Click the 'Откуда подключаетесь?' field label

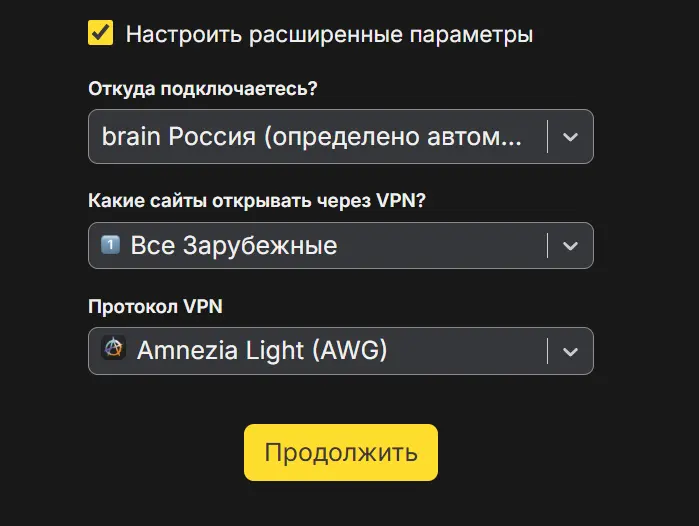[203, 88]
